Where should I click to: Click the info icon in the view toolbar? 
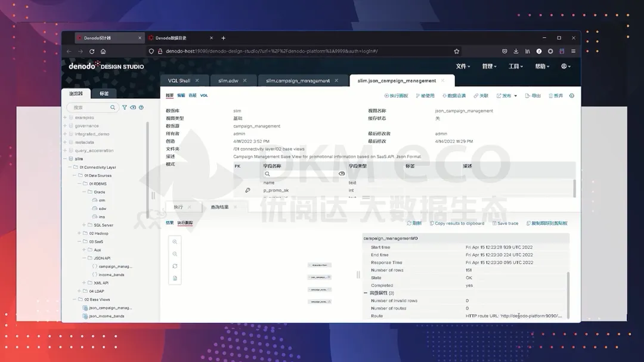(x=572, y=95)
